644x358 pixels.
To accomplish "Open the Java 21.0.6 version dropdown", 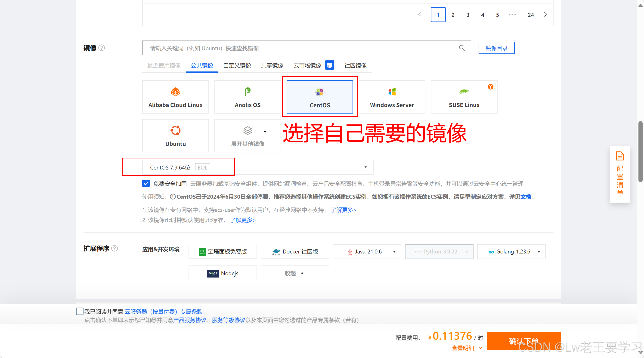I will pyautogui.click(x=367, y=251).
